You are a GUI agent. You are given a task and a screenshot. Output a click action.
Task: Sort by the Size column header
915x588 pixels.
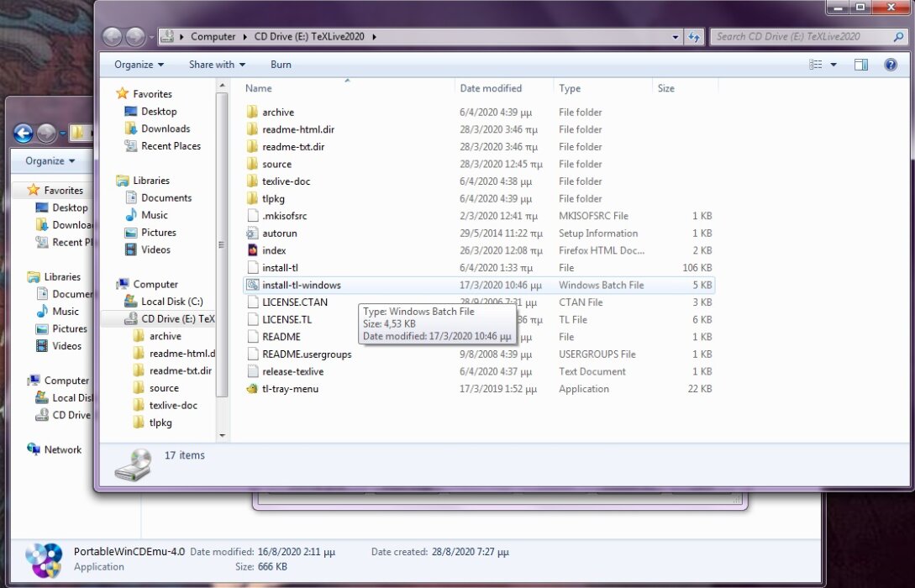pyautogui.click(x=685, y=88)
